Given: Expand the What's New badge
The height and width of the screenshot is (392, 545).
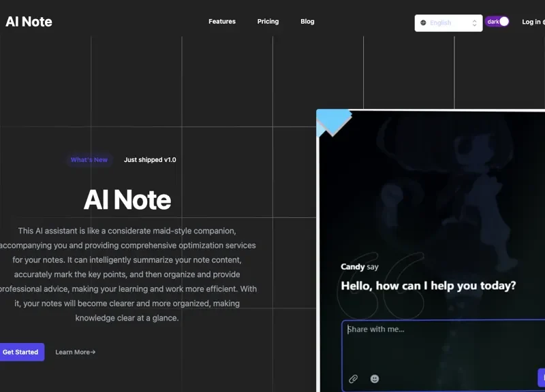Looking at the screenshot, I should (x=89, y=160).
